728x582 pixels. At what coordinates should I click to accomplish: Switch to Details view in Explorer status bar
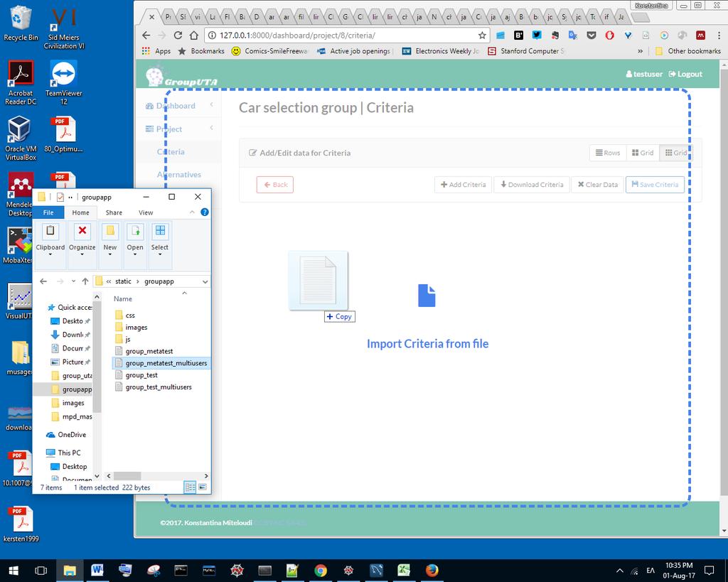point(190,487)
